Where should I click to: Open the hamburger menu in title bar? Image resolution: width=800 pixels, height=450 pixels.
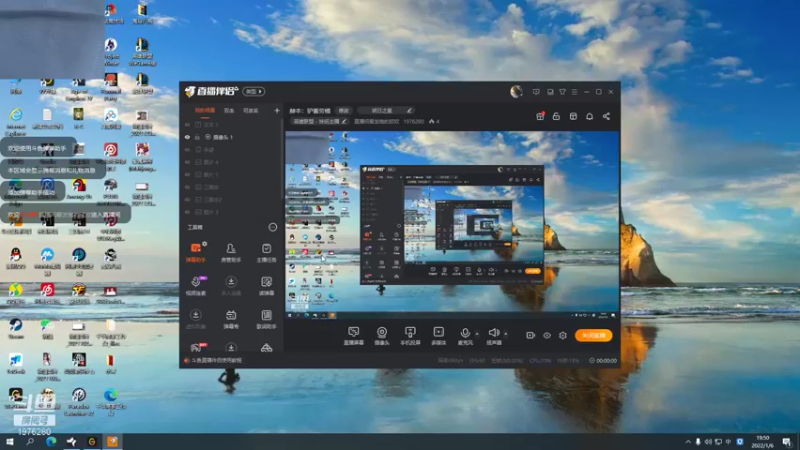(x=574, y=92)
